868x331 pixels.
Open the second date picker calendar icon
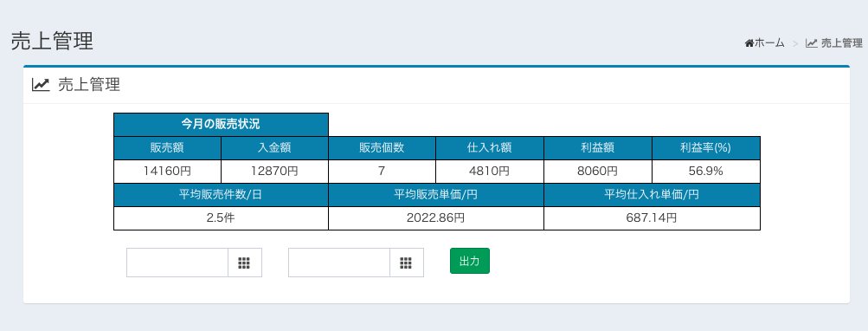pos(407,263)
